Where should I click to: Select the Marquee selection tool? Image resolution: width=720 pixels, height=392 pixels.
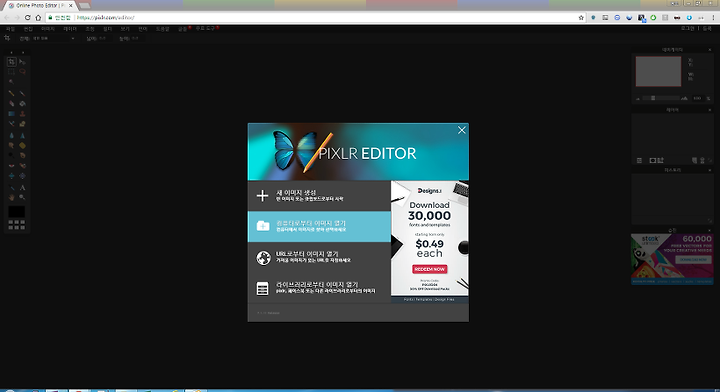11,72
